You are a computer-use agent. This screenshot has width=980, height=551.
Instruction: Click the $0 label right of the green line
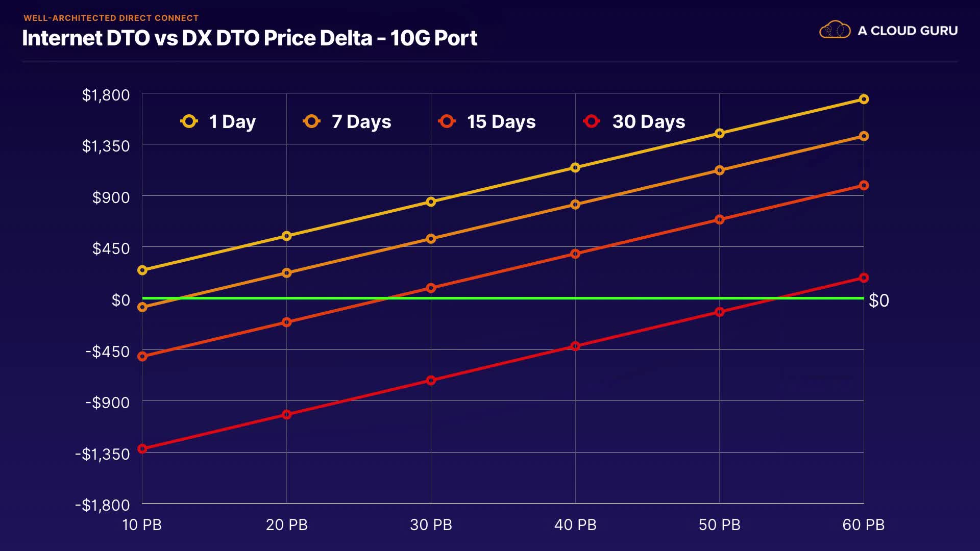click(x=879, y=300)
